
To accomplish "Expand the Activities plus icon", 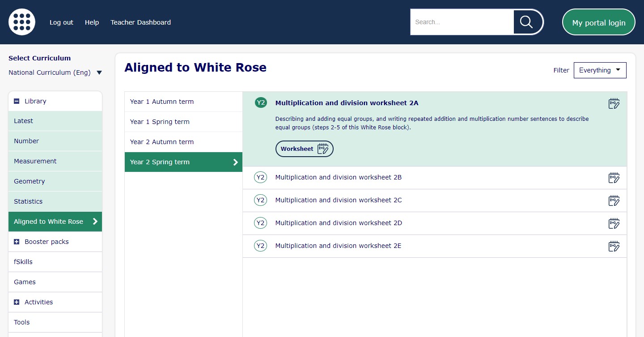I will click(x=17, y=302).
